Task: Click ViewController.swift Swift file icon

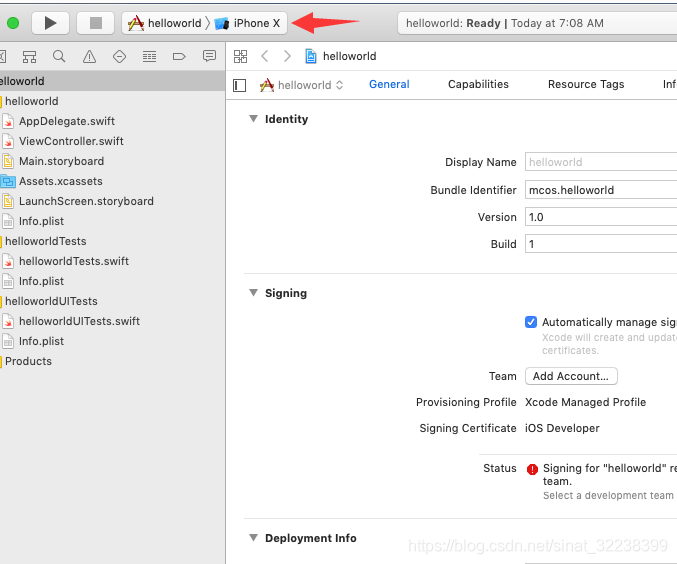Action: click(x=8, y=141)
